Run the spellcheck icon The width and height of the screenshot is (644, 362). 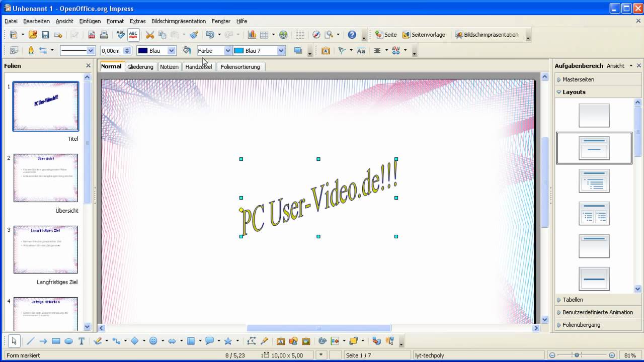point(121,35)
